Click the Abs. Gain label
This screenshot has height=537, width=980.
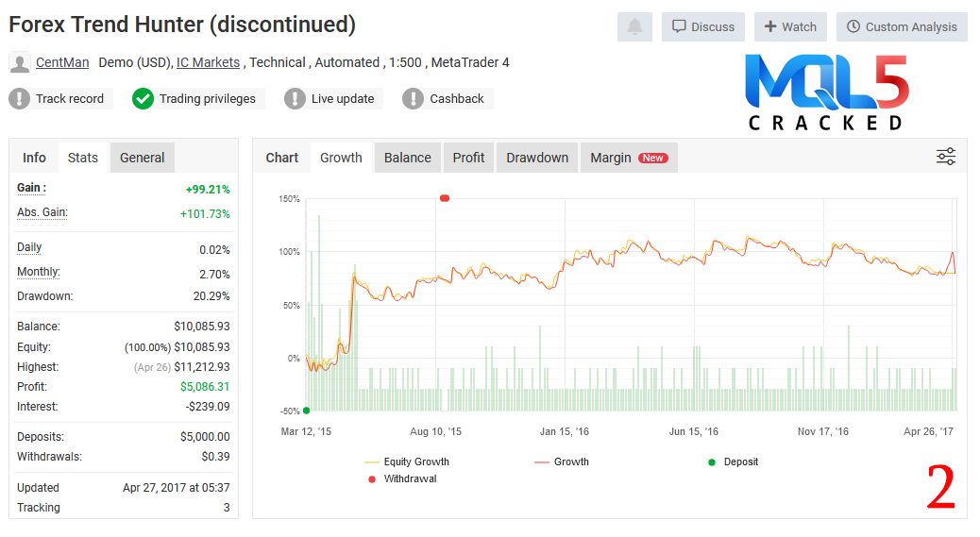tap(42, 212)
